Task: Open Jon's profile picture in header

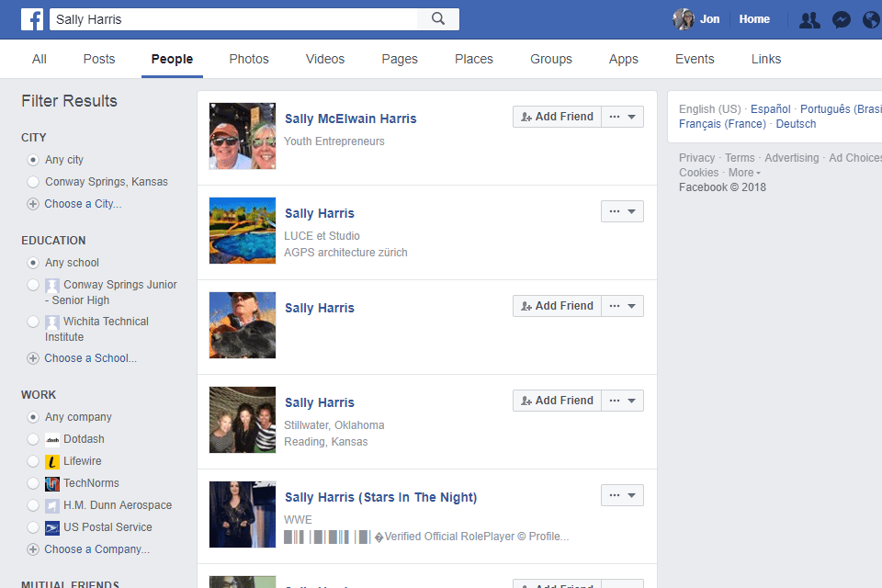Action: point(683,19)
